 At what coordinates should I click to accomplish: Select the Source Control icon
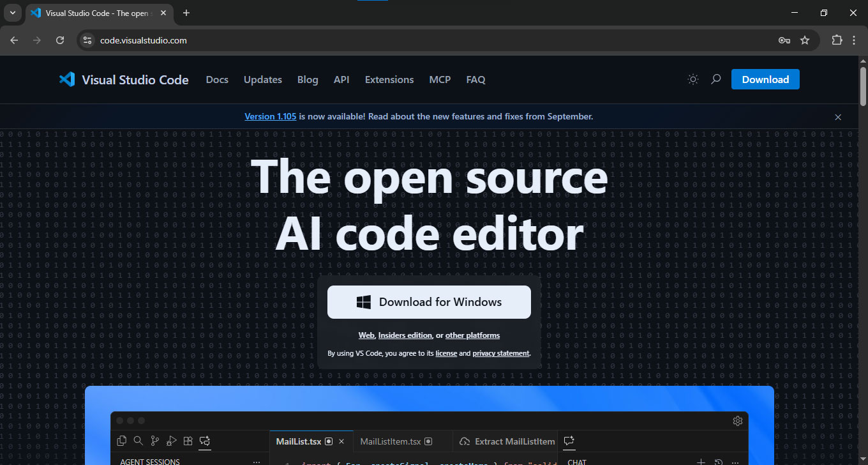pos(154,441)
